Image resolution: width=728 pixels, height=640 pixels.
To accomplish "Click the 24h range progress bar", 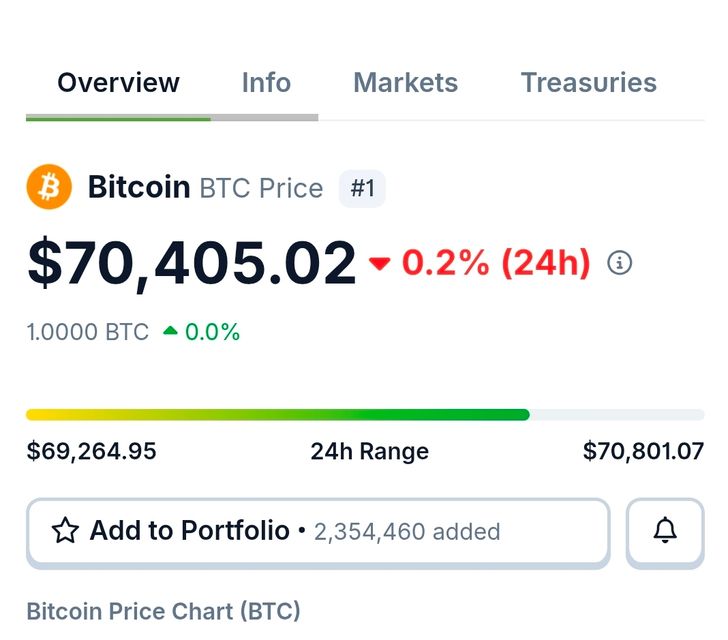I will 364,414.
